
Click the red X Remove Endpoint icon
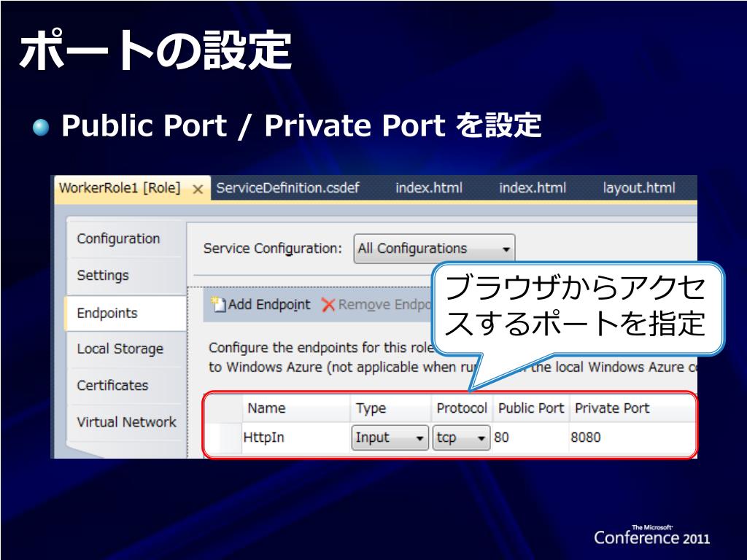pyautogui.click(x=328, y=305)
